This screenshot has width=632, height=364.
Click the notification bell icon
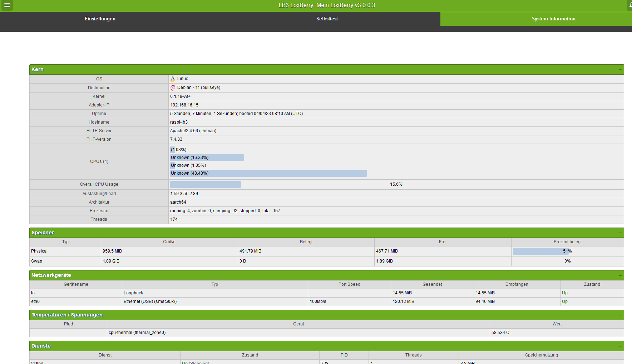[x=630, y=5]
